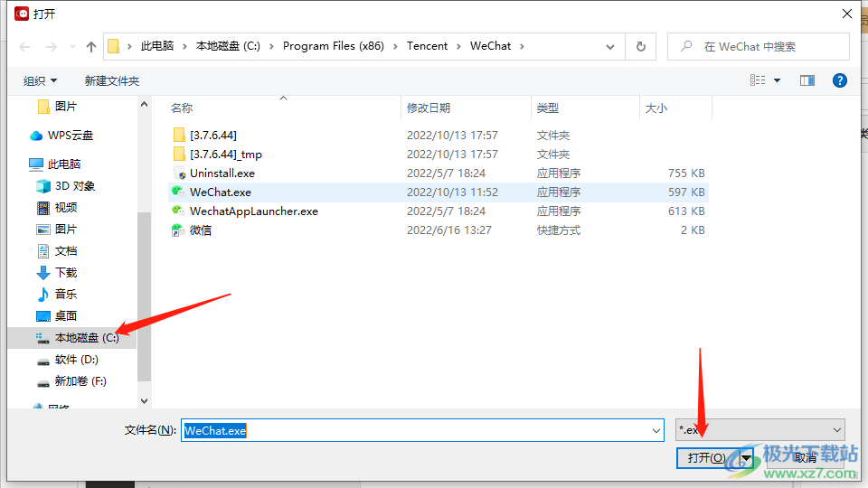Click the 文件名 input field
This screenshot has width=868, height=488.
[x=422, y=430]
